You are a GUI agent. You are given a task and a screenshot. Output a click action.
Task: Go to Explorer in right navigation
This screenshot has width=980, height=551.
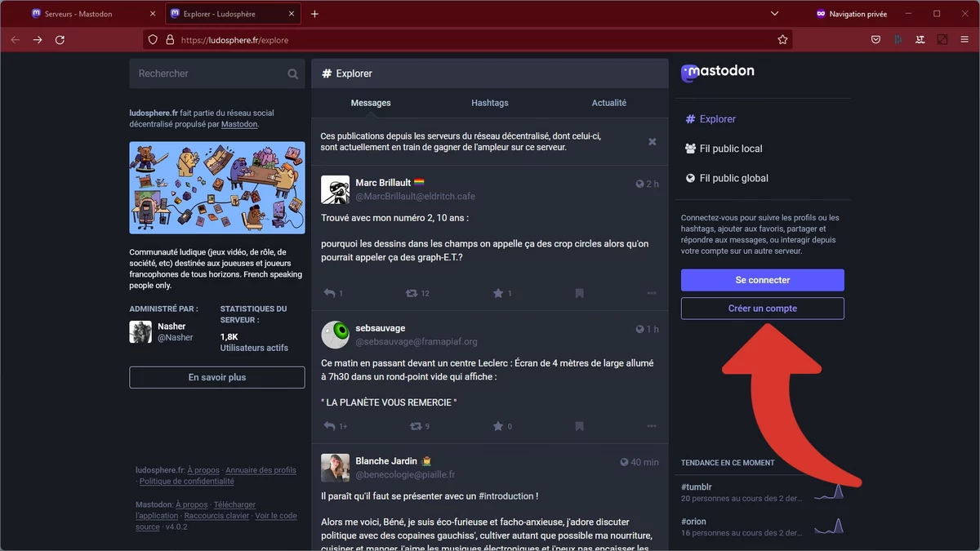[x=710, y=119]
